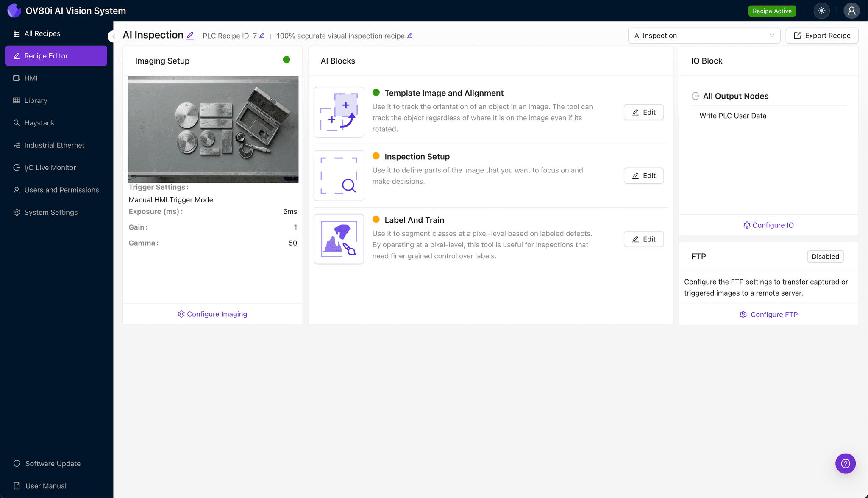Toggle the light/dark theme sun icon
The image size is (868, 498).
[822, 11]
